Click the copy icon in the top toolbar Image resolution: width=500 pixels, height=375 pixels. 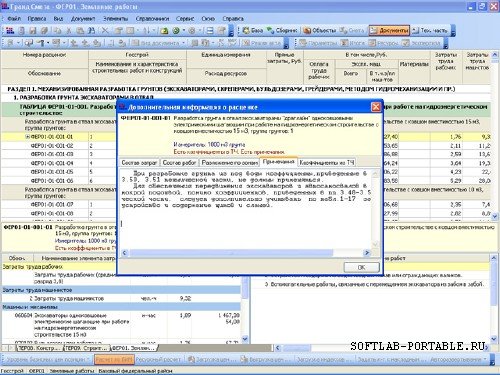[x=58, y=31]
